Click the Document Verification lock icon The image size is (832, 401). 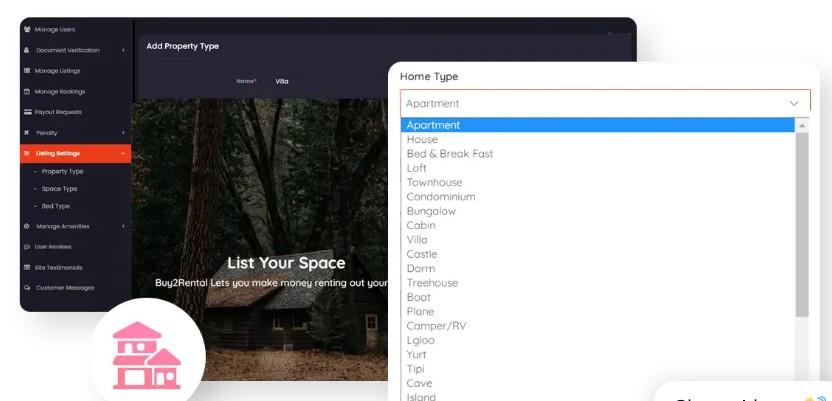27,50
